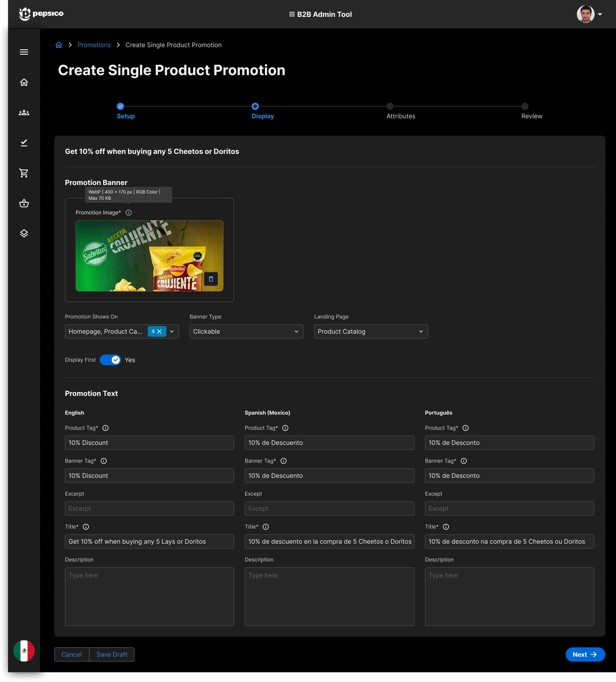
Task: Focus the Spanish Description text area
Action: (330, 597)
